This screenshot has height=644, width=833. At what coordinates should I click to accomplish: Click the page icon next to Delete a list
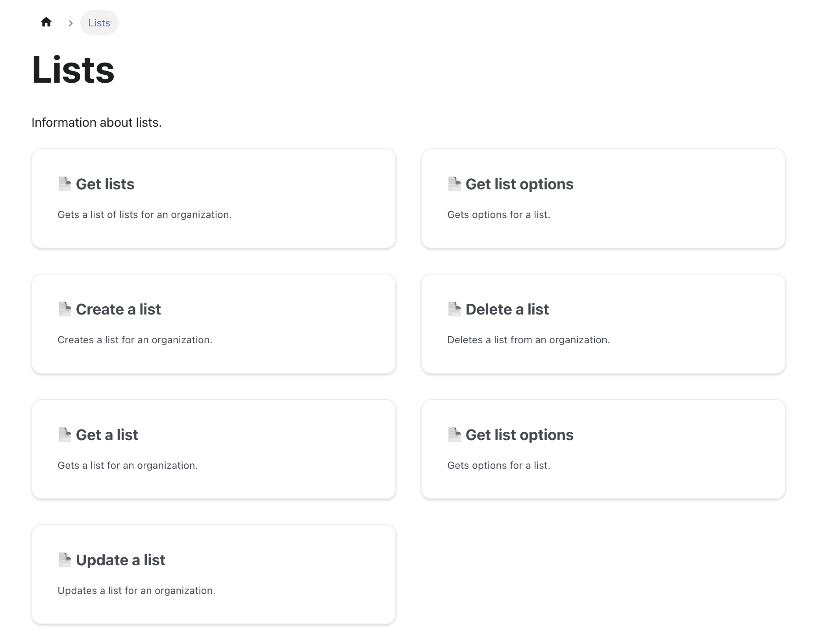[455, 309]
